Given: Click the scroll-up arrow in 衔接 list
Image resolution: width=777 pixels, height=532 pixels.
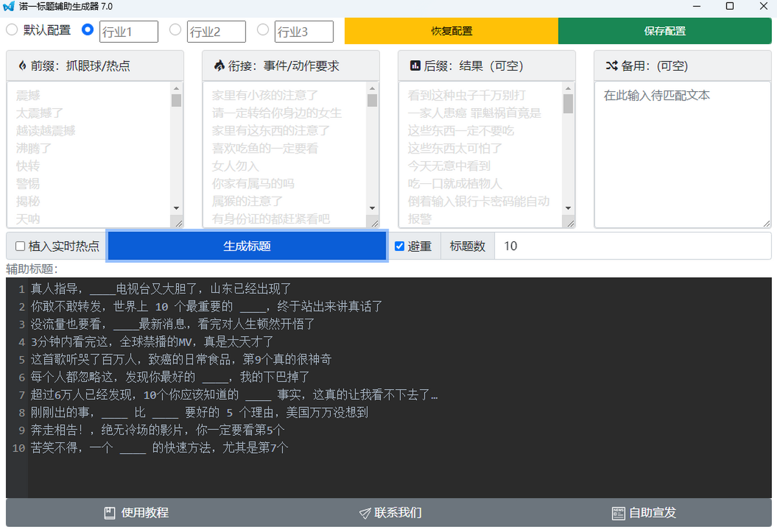Looking at the screenshot, I should click(x=372, y=89).
